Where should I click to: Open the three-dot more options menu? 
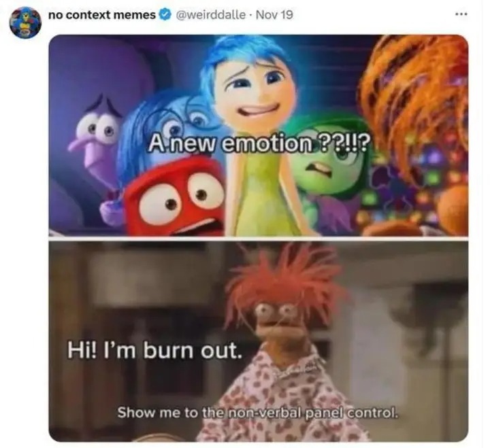click(x=461, y=14)
